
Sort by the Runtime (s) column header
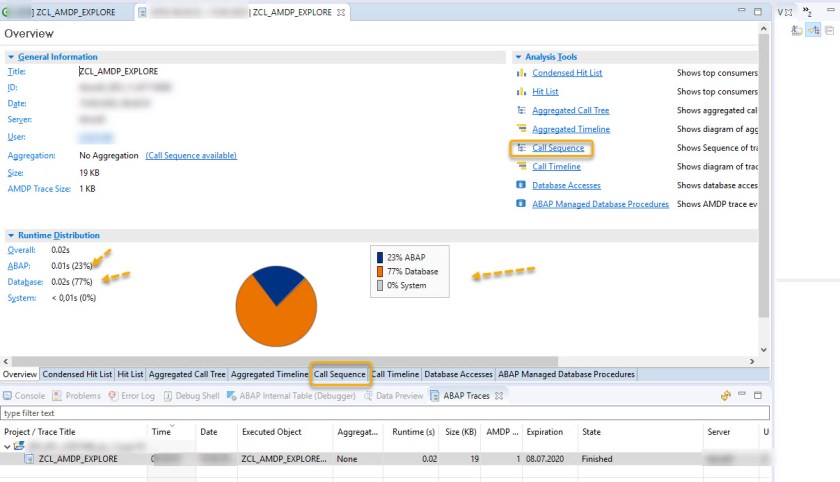(413, 432)
